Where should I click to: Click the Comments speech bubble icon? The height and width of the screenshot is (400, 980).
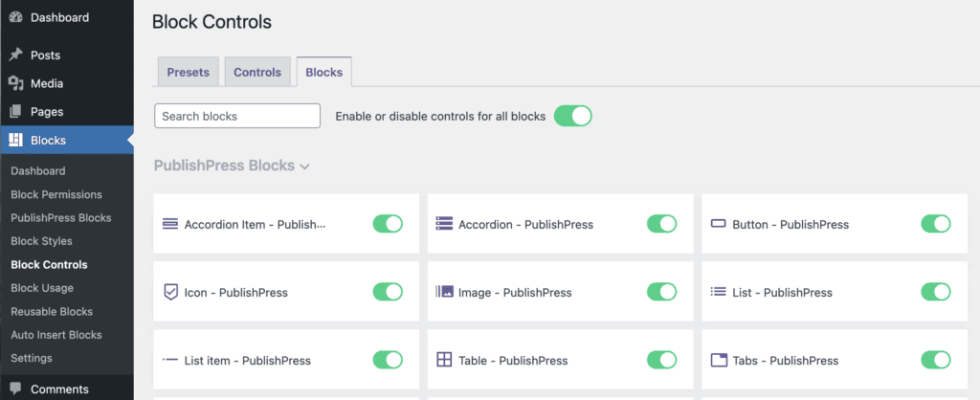[16, 389]
